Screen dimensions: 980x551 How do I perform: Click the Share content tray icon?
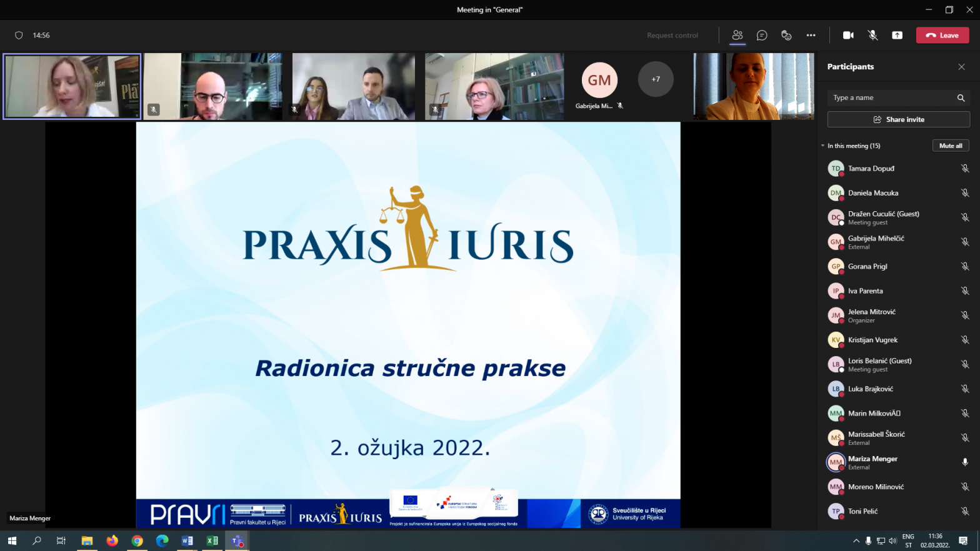tap(897, 35)
